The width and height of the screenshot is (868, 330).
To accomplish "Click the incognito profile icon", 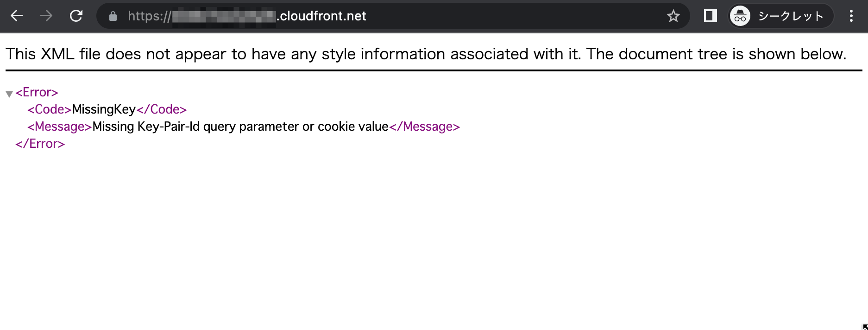I will 740,16.
